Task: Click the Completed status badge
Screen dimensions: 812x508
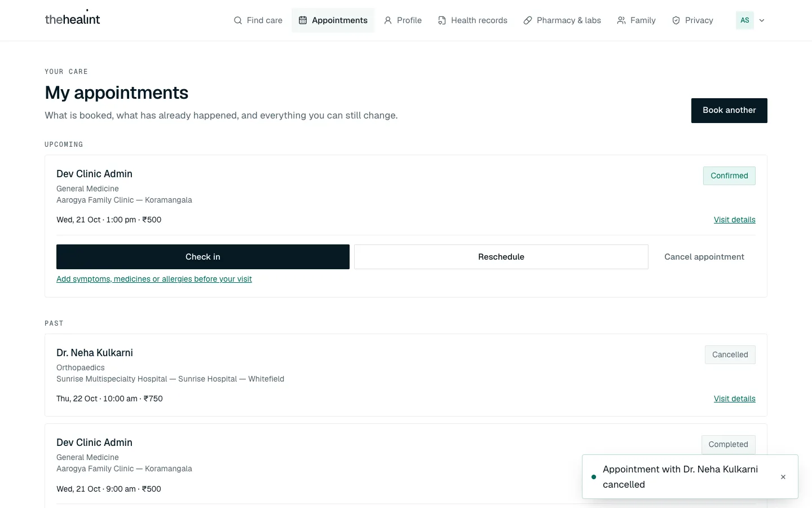Action: pos(729,444)
